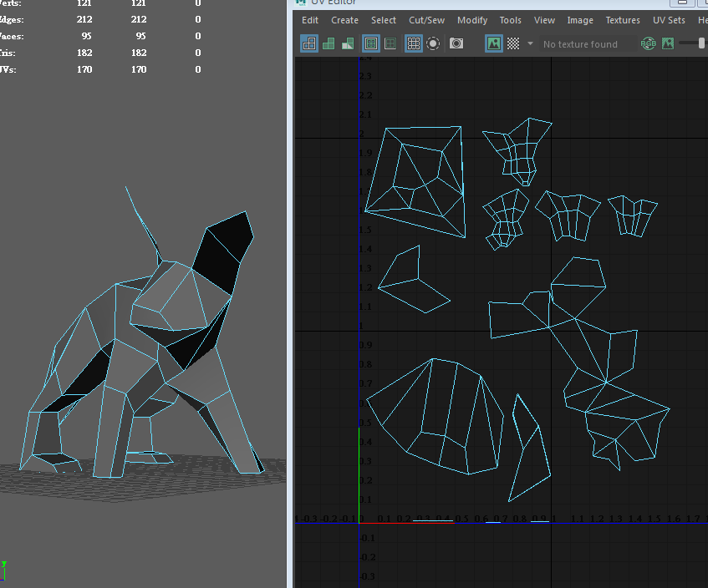Click the '-0.3' label below the U axis
708x588 pixels.
tap(367, 576)
